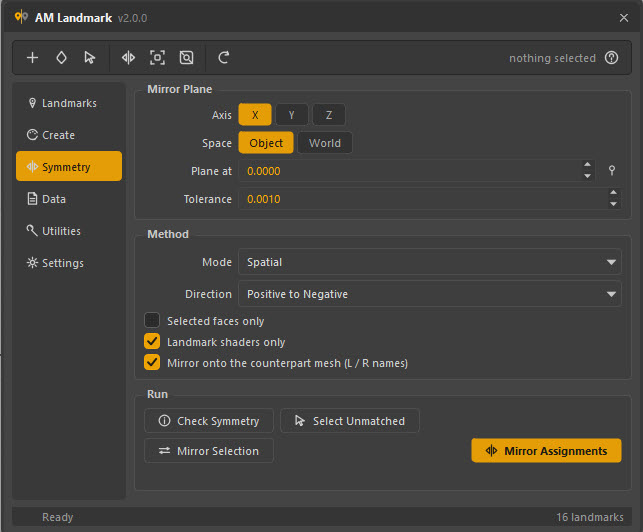Click the pin icon beside Plane at
The height and width of the screenshot is (532, 643).
611,170
